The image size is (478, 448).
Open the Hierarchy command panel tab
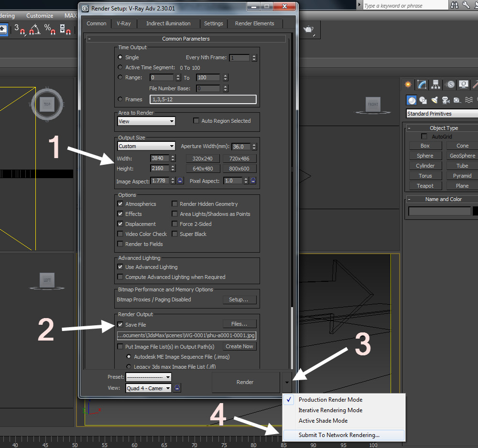(x=435, y=85)
